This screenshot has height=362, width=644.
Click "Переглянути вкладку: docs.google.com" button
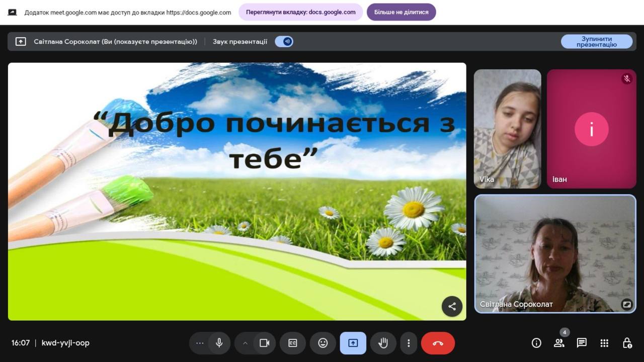click(x=300, y=12)
